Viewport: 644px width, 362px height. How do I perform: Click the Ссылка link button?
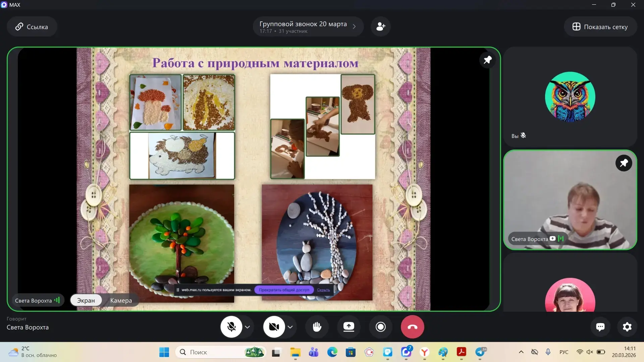tap(32, 27)
